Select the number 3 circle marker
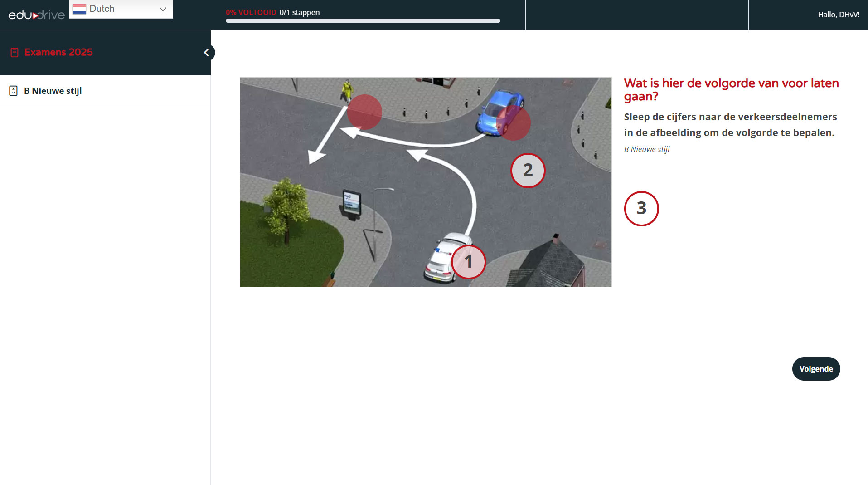This screenshot has height=485, width=868. tap(641, 208)
